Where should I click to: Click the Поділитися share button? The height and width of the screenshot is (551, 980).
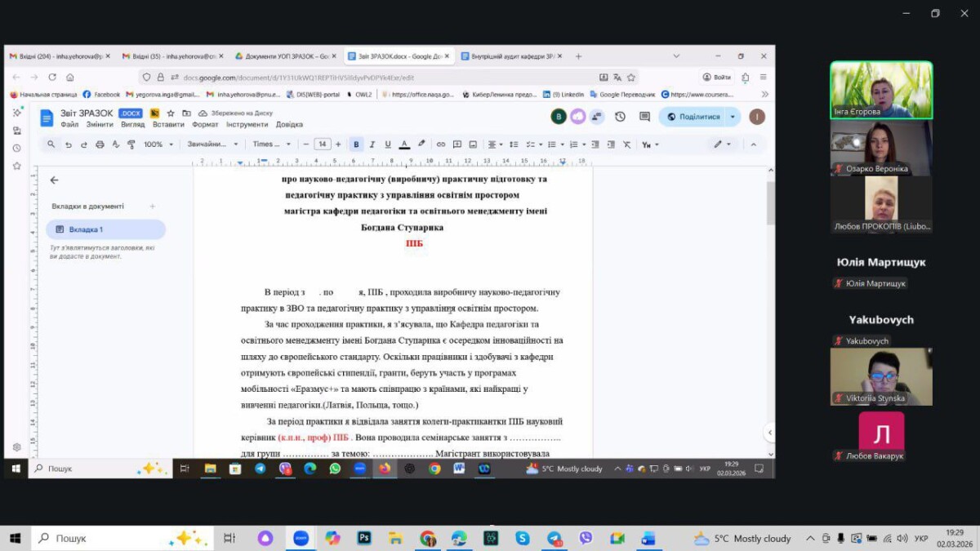pos(693,117)
